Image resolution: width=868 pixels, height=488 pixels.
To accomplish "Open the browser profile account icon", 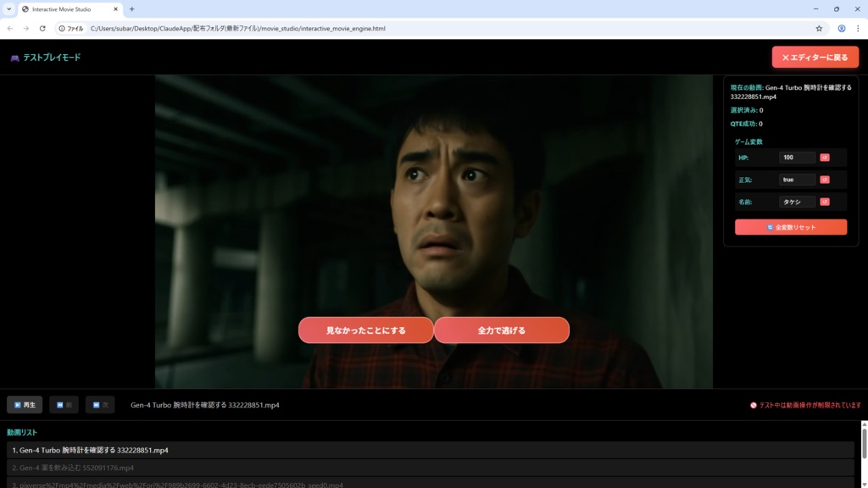I will tap(841, 28).
